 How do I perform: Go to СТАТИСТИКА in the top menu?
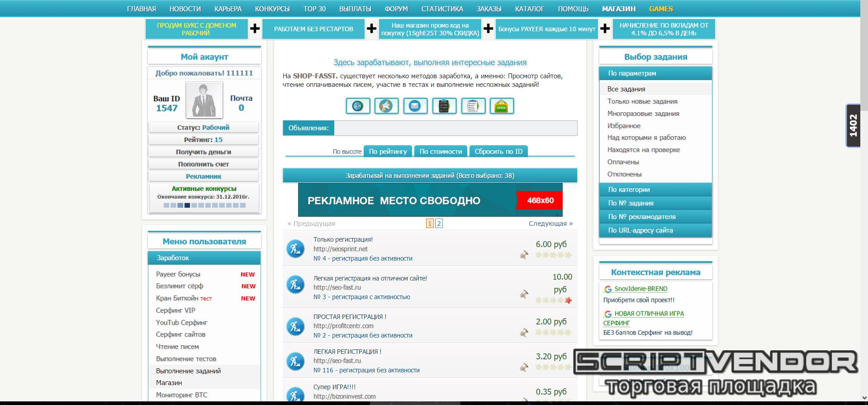[442, 9]
